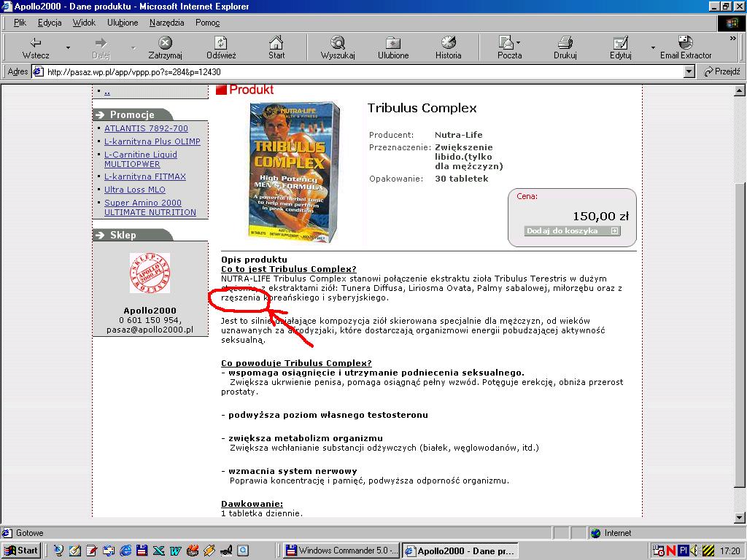The width and height of the screenshot is (747, 560).
Task: Expand the Edytuj dropdown arrow
Action: tap(653, 47)
